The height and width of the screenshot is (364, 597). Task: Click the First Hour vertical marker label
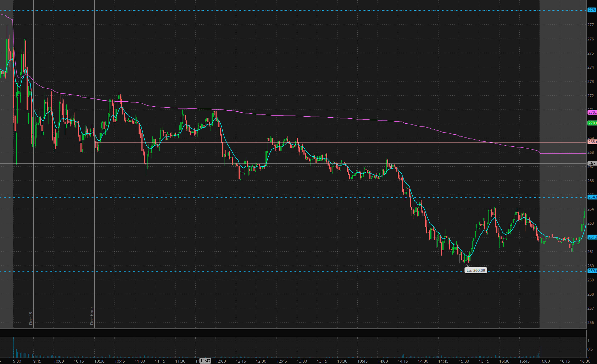(92, 316)
